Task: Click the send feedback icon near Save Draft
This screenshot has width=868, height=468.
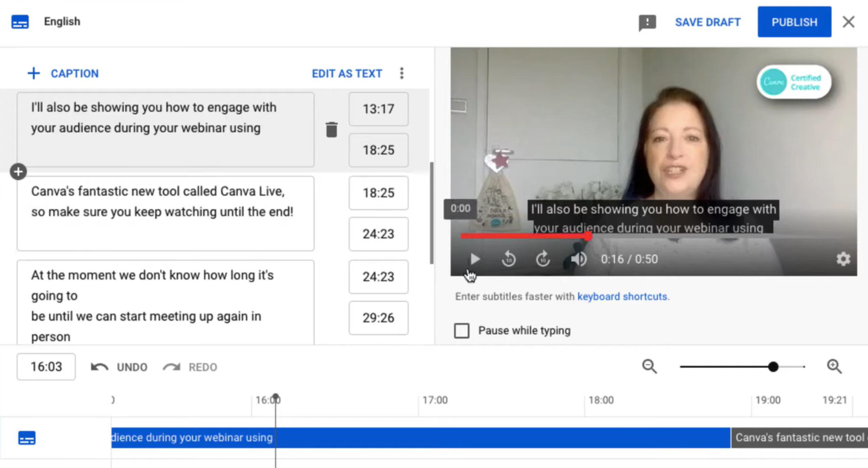Action: [647, 23]
